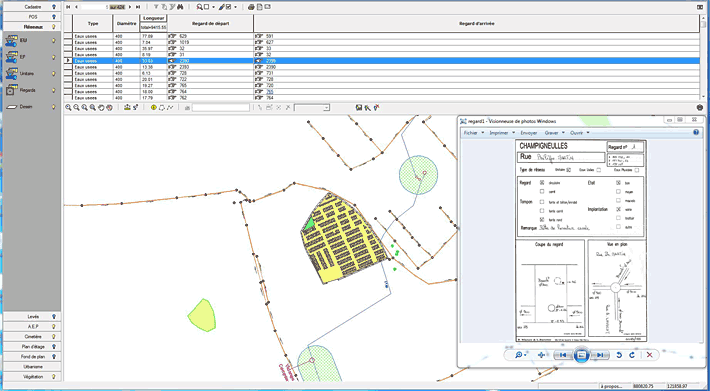Click the Regard de départ column header
The image size is (710, 391).
(x=210, y=24)
